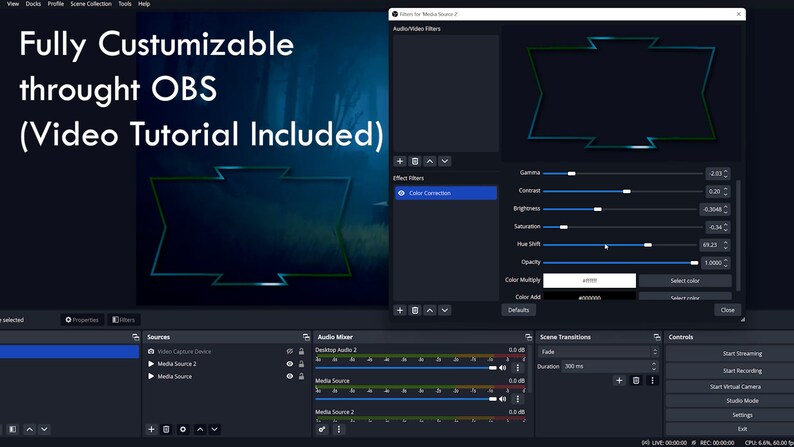Move selected source up
The height and width of the screenshot is (447, 794).
point(200,429)
